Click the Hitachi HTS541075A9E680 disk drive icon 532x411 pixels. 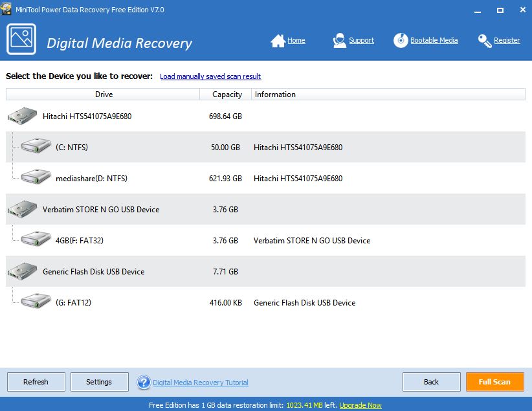23,117
